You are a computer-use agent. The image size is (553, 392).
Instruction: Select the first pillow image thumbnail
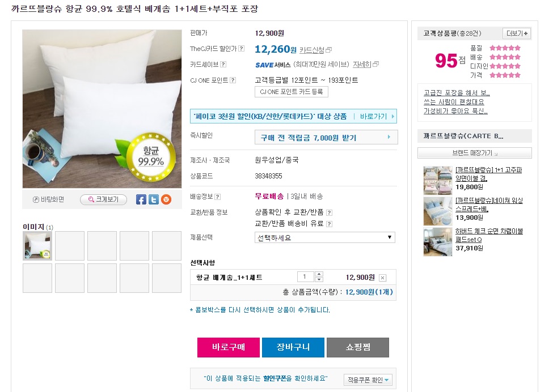tap(37, 245)
